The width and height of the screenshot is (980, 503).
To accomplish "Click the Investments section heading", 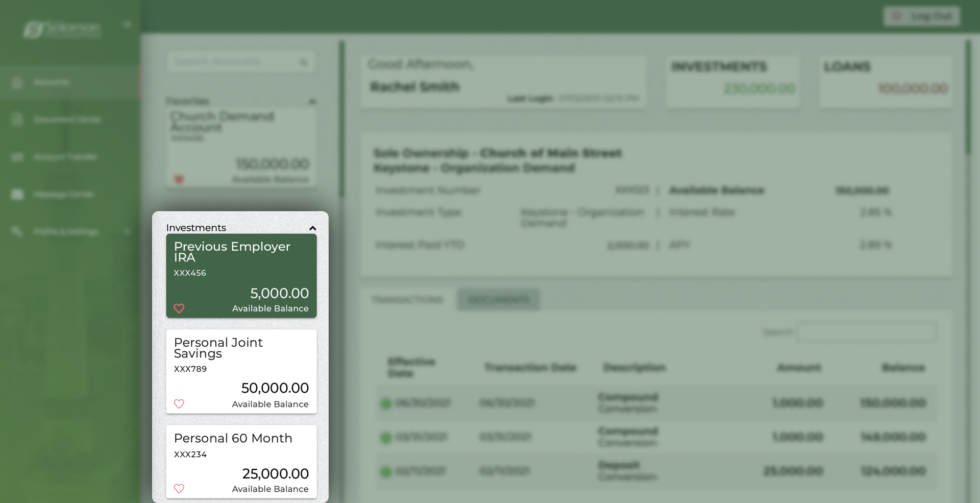I will pos(196,228).
